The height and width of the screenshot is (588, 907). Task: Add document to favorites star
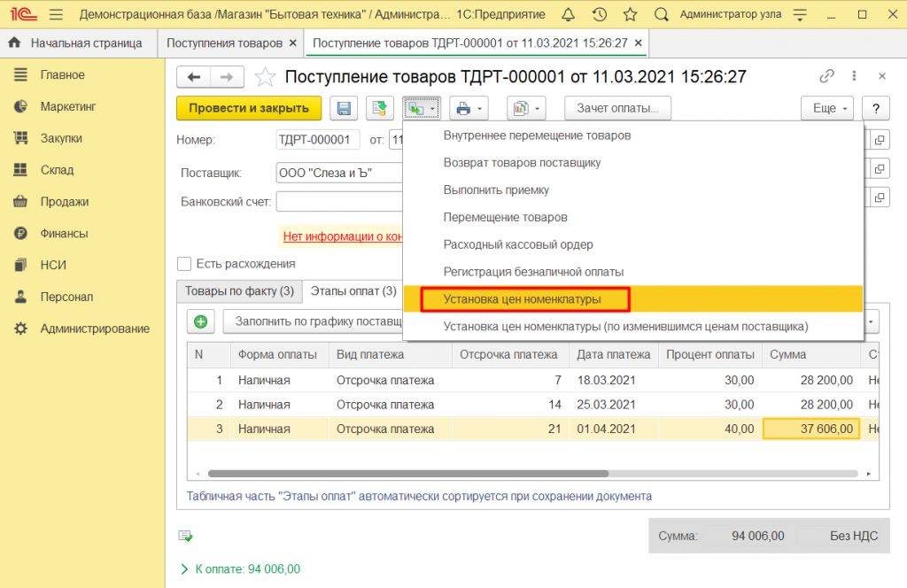click(265, 77)
